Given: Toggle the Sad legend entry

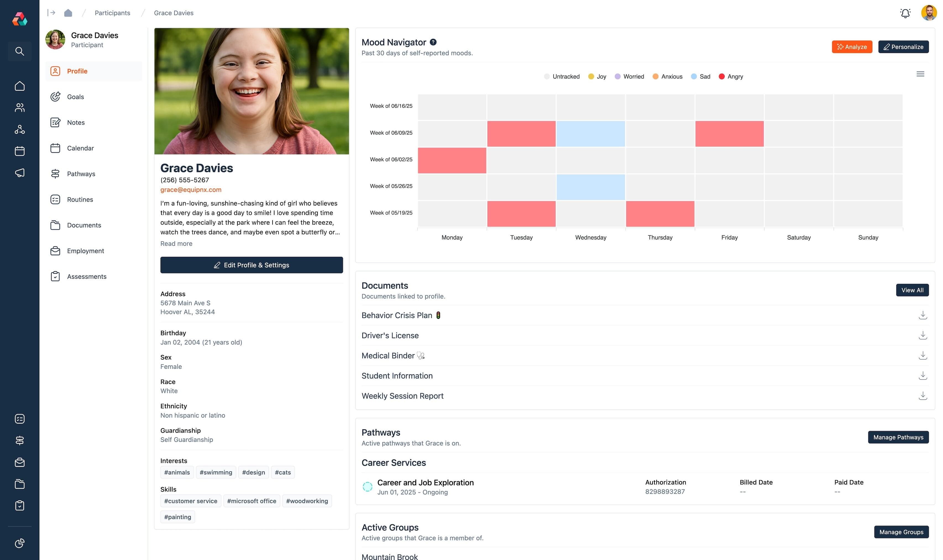Looking at the screenshot, I should coord(700,77).
